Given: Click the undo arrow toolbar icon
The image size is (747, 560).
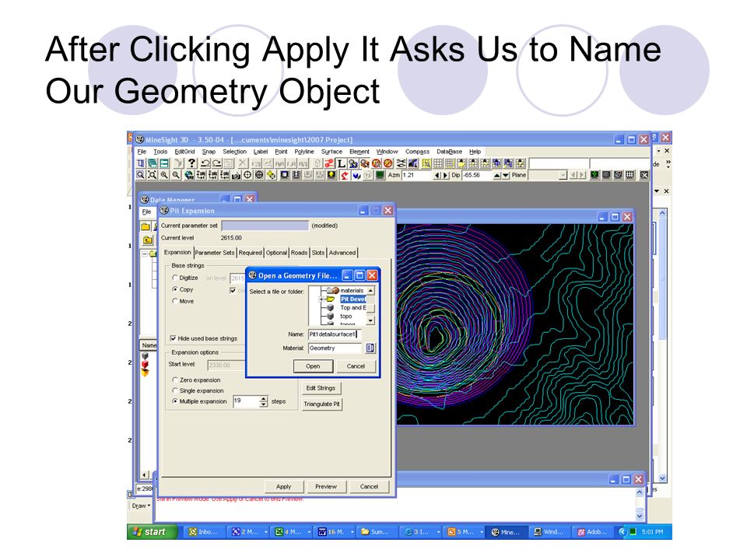Looking at the screenshot, I should pos(205,163).
